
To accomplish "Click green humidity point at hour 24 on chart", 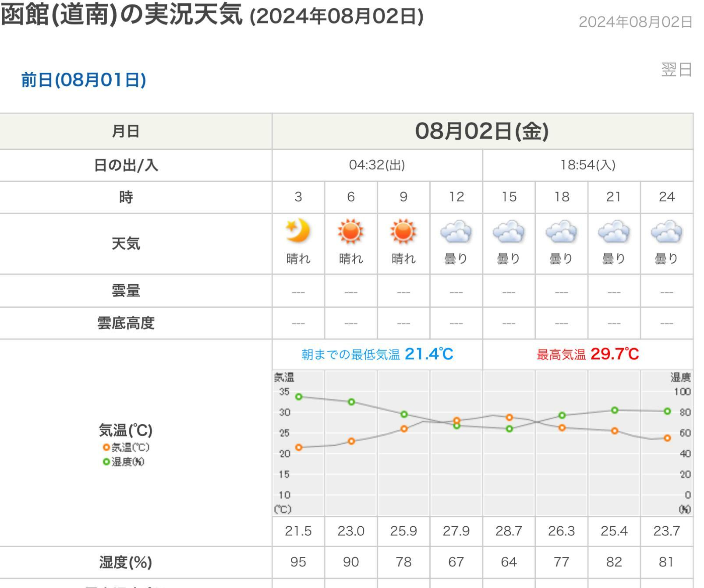I will tap(667, 411).
